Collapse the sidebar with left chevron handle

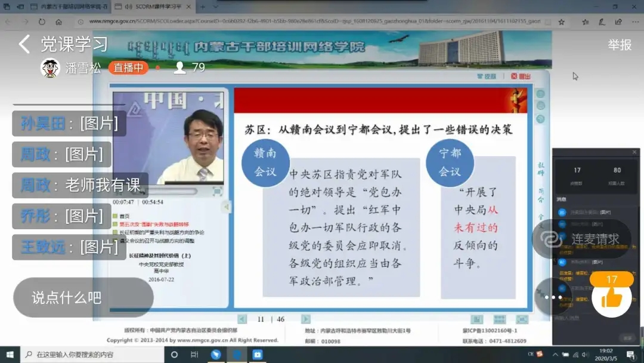(227, 207)
